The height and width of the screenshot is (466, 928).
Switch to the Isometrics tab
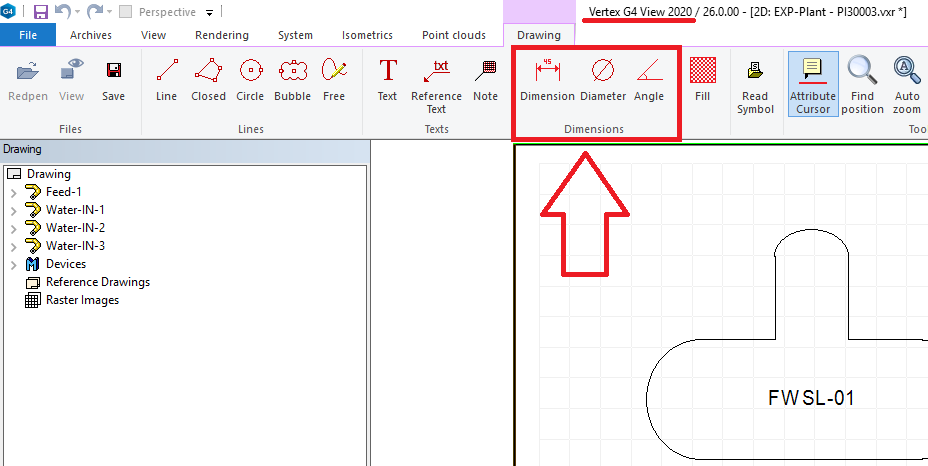point(367,35)
